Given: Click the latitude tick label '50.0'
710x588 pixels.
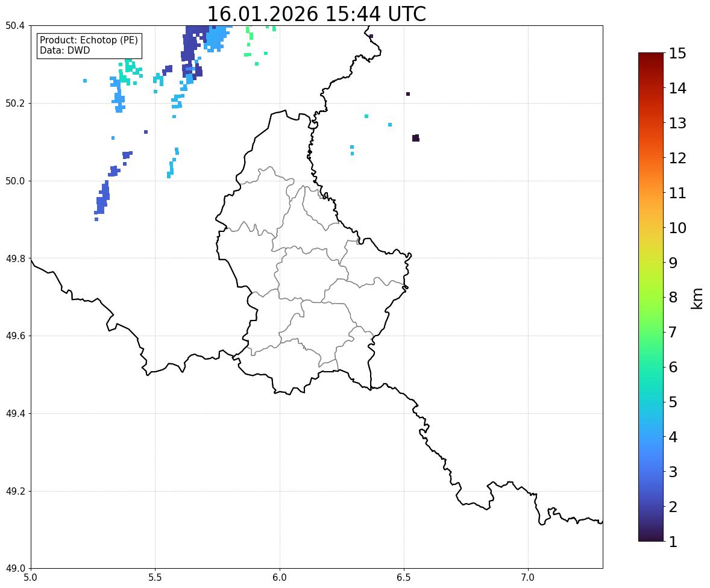Looking at the screenshot, I should point(16,181).
